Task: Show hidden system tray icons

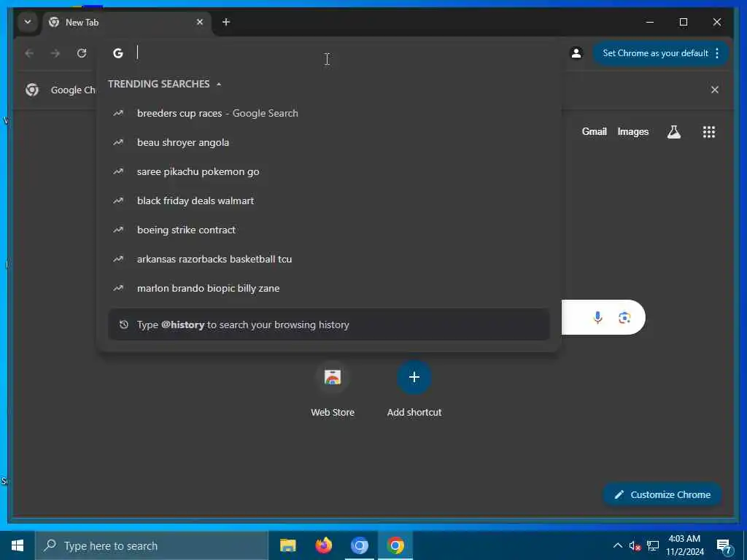Action: [x=617, y=545]
